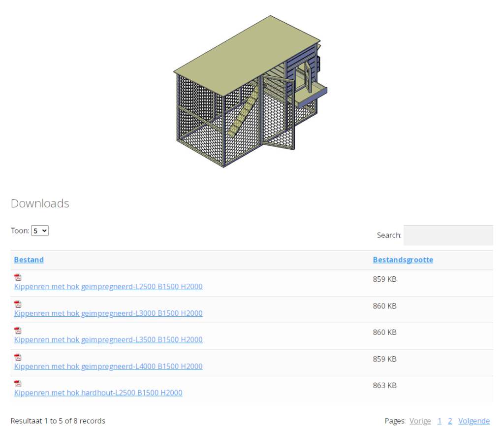The image size is (504, 433).
Task: Select 860 KB size in L3000 row
Action: (385, 306)
